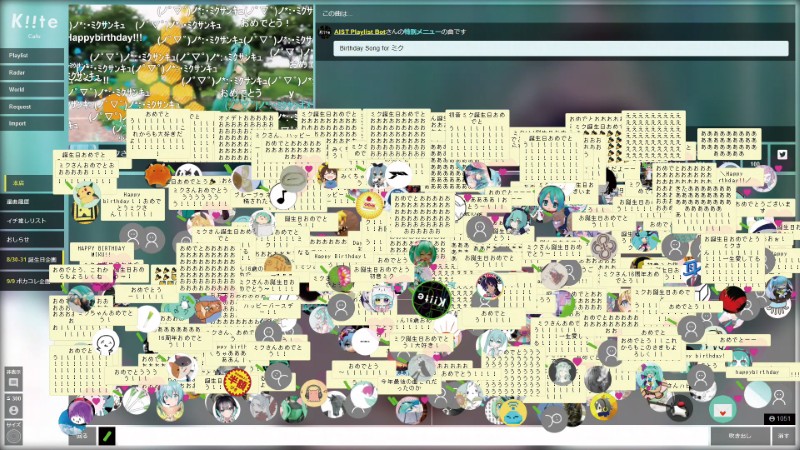Click the red 半額 sticker avatar
Screen dimensions: 800x450
point(237,381)
